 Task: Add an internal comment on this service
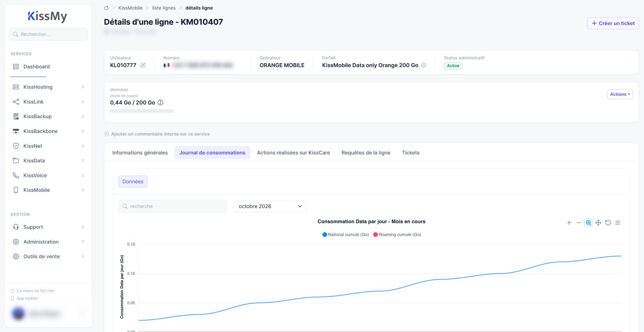coord(157,134)
